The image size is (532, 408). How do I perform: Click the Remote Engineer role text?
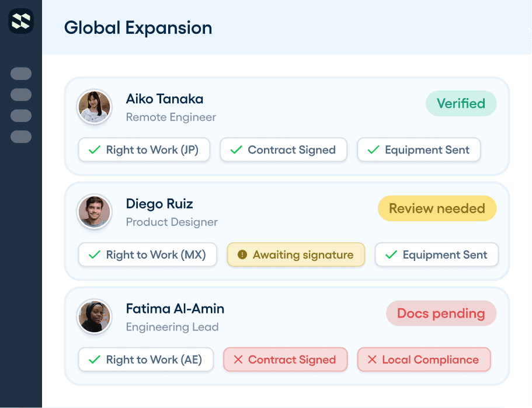click(171, 117)
